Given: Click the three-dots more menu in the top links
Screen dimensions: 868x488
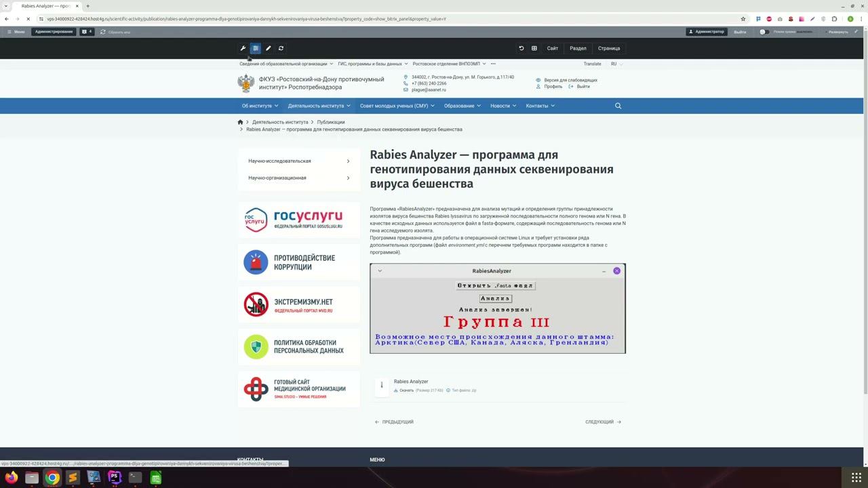Looking at the screenshot, I should pyautogui.click(x=493, y=64).
